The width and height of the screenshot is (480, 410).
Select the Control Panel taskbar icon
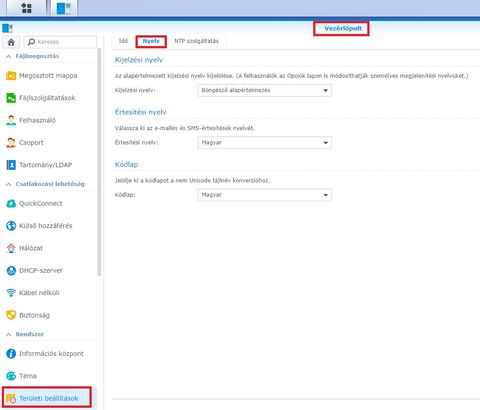[x=64, y=8]
